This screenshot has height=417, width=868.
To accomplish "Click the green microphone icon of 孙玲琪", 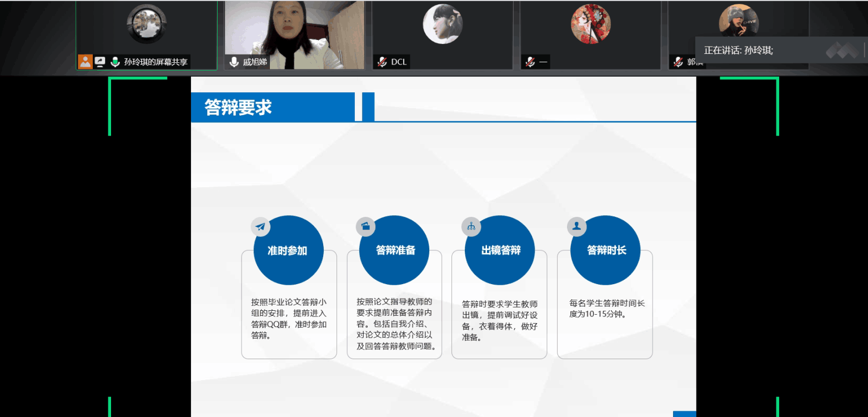I will point(115,62).
